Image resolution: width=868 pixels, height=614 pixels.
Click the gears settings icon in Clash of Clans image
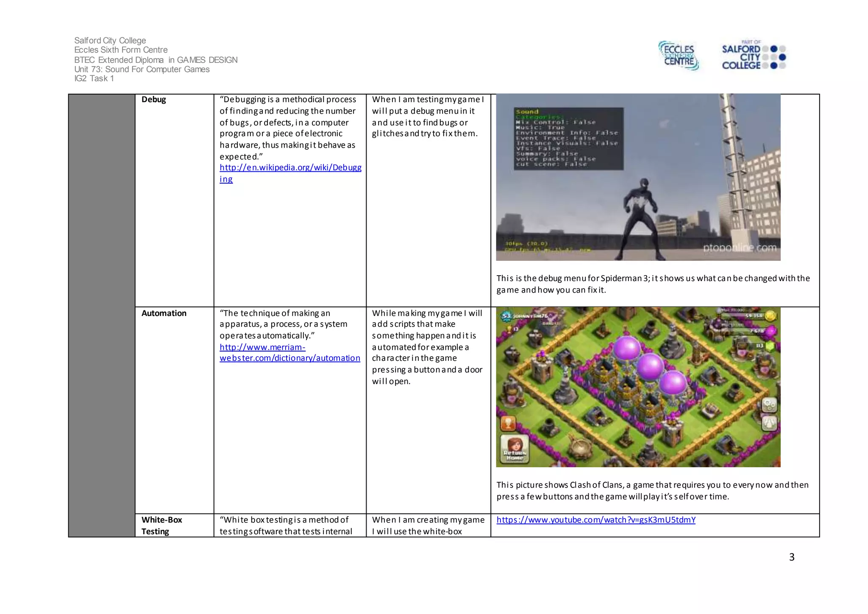(x=769, y=405)
